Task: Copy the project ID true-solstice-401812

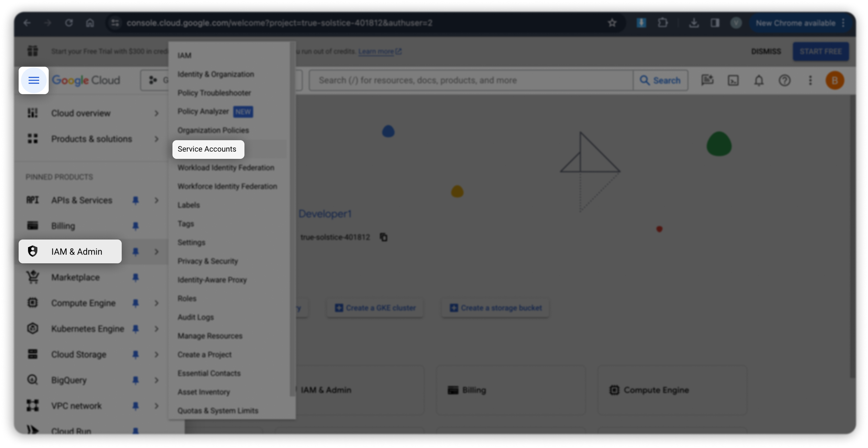Action: [x=384, y=237]
